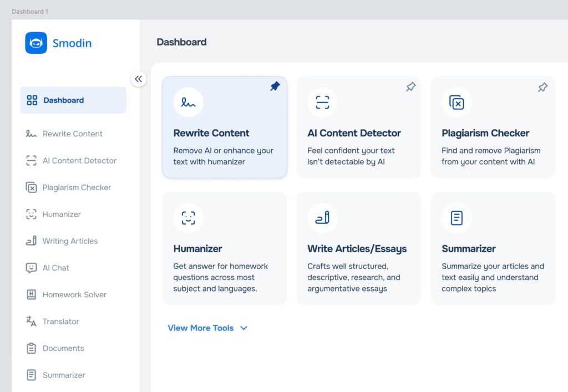The width and height of the screenshot is (568, 392).
Task: Open Writing Articles sidebar label
Action: pyautogui.click(x=70, y=241)
